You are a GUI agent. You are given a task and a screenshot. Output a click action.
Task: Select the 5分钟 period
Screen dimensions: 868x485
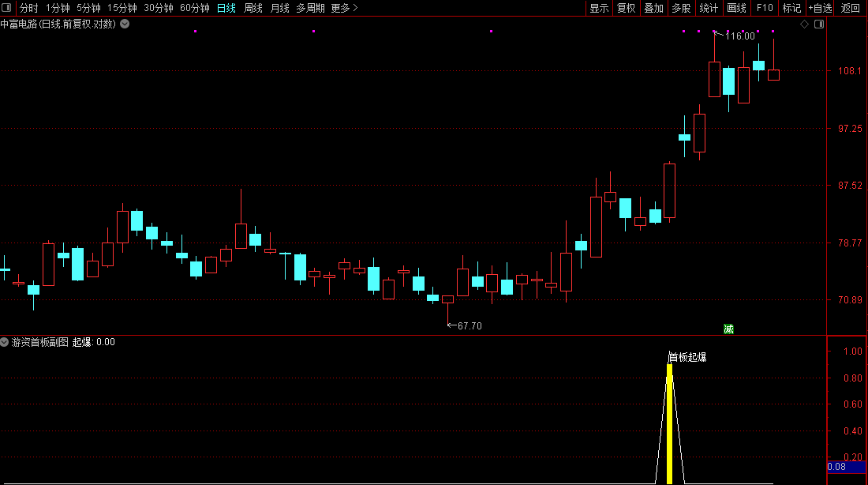(x=88, y=9)
